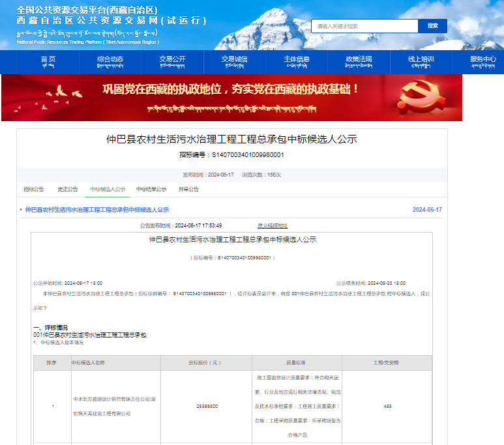
Task: Open the 综合动态 navigation menu
Action: click(110, 62)
